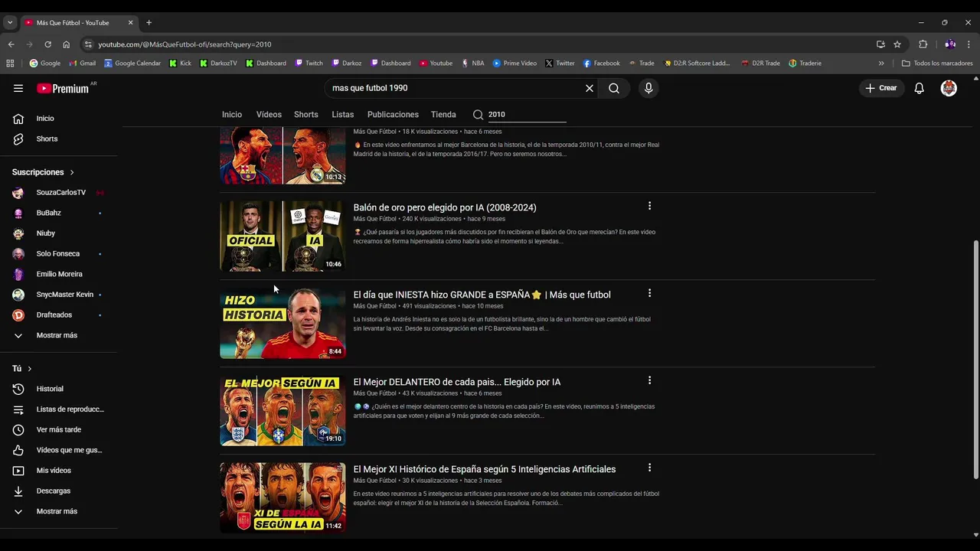Open options for INIESTA video
This screenshot has width=980, height=551.
coord(649,293)
